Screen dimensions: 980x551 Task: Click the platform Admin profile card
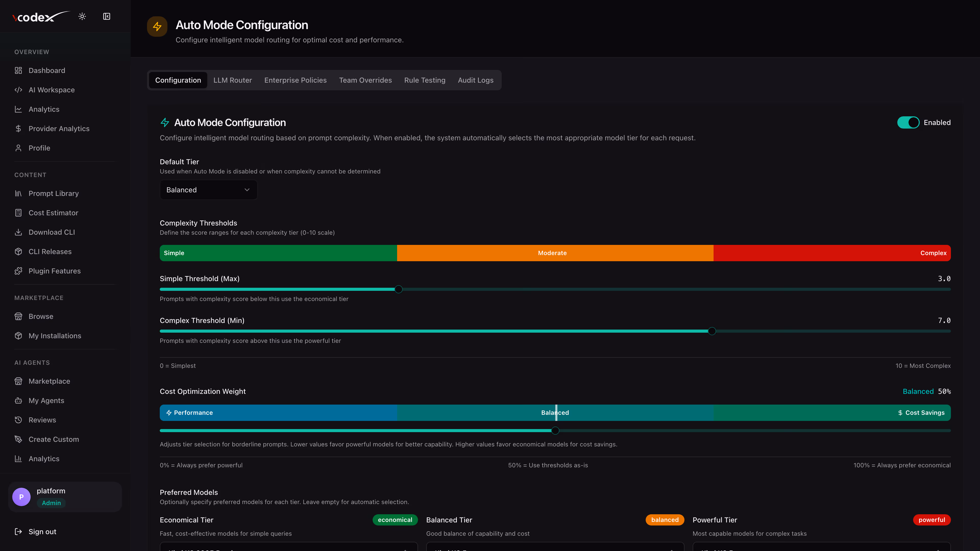(x=65, y=497)
